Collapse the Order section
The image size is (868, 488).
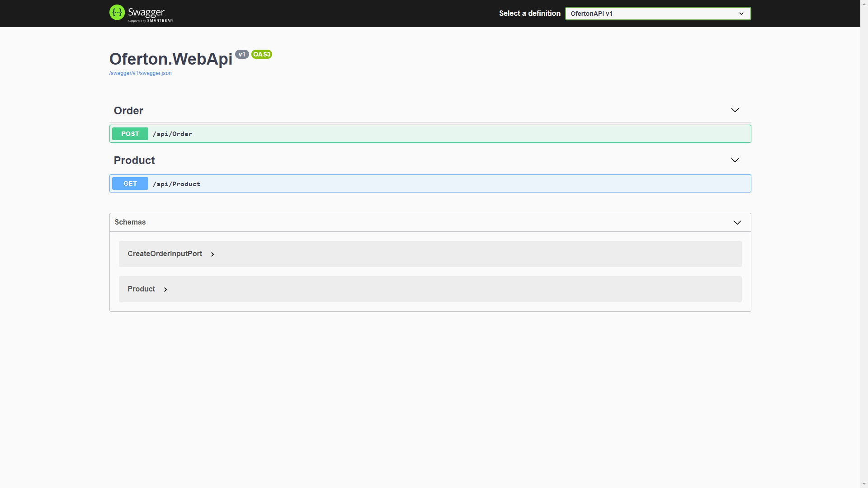click(735, 110)
